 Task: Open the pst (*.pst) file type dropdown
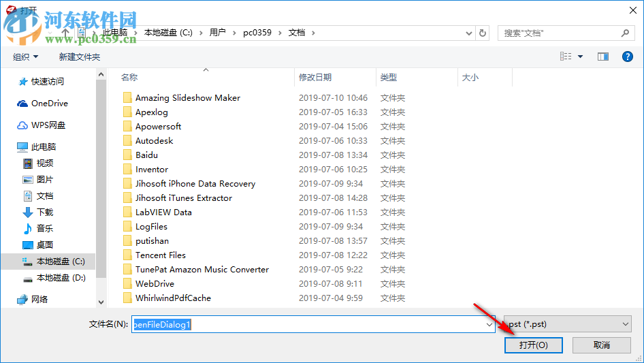click(567, 324)
